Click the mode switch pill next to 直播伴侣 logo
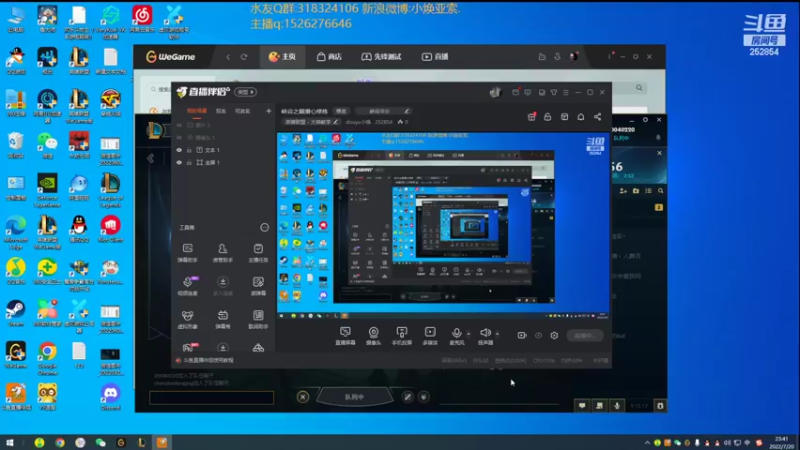 (x=245, y=92)
